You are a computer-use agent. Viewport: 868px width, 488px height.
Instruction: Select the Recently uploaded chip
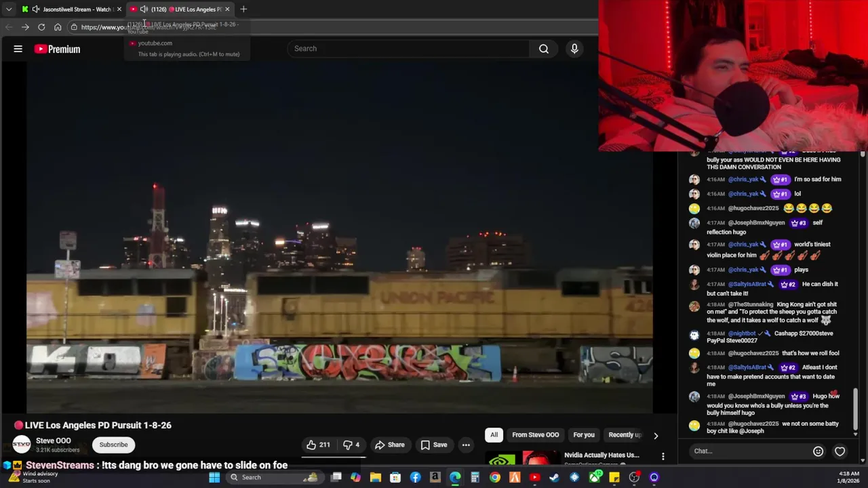625,435
